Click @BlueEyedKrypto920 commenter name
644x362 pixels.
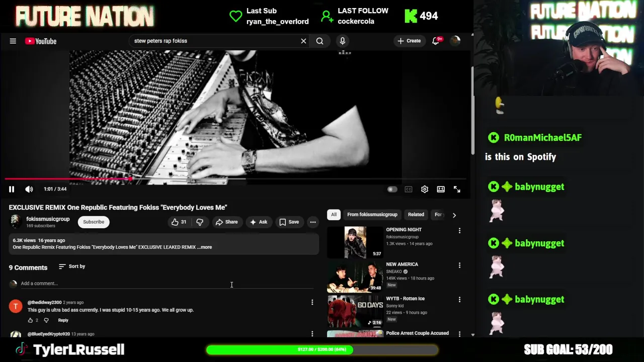49,334
